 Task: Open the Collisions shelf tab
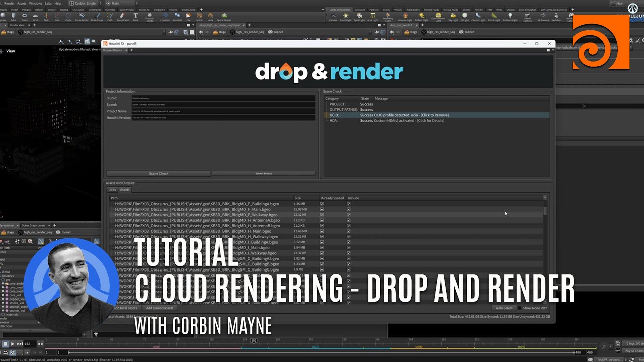360,10
